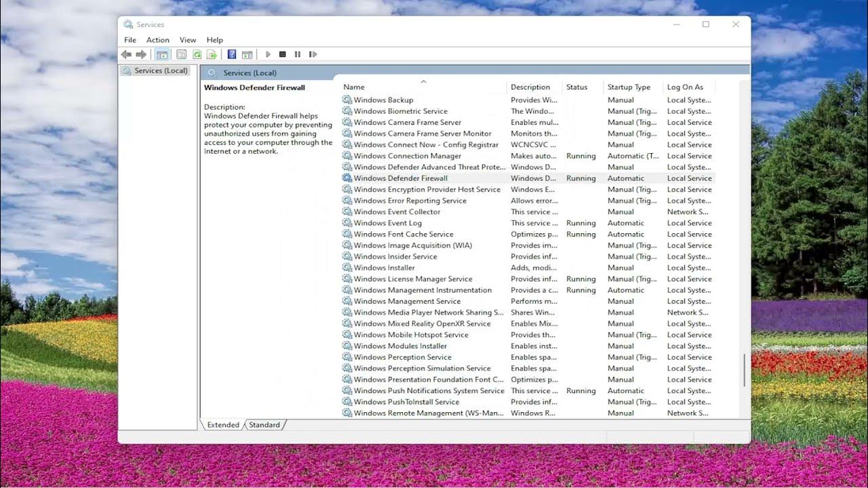
Task: Switch to the Standard tab
Action: coord(264,425)
